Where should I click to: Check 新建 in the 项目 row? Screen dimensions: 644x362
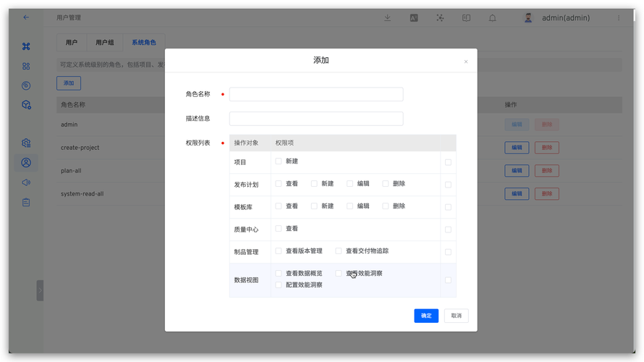pos(279,161)
